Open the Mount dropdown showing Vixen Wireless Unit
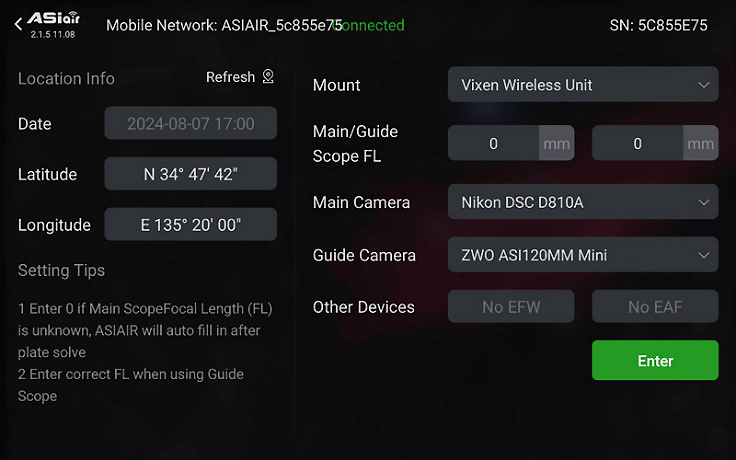The height and width of the screenshot is (460, 736). [x=583, y=84]
